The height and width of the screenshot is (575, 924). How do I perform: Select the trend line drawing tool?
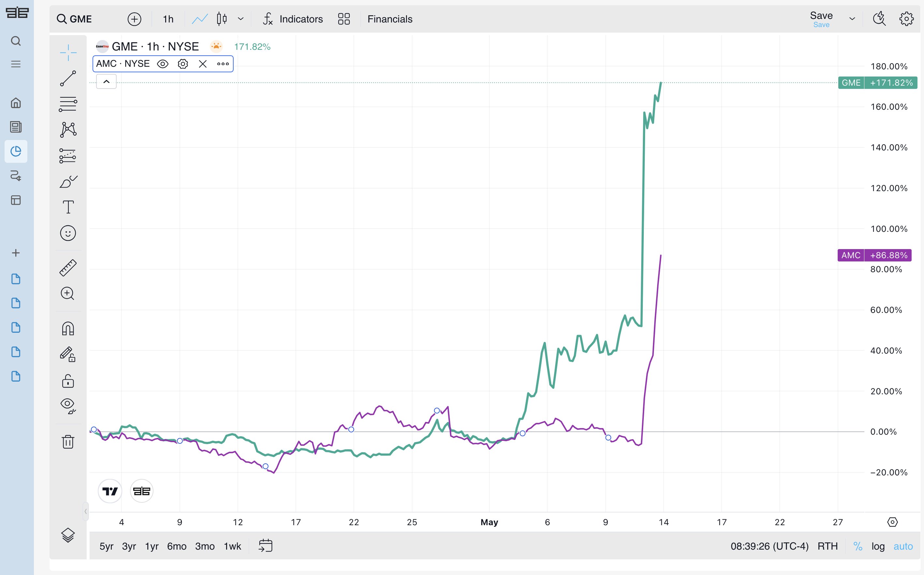click(68, 78)
